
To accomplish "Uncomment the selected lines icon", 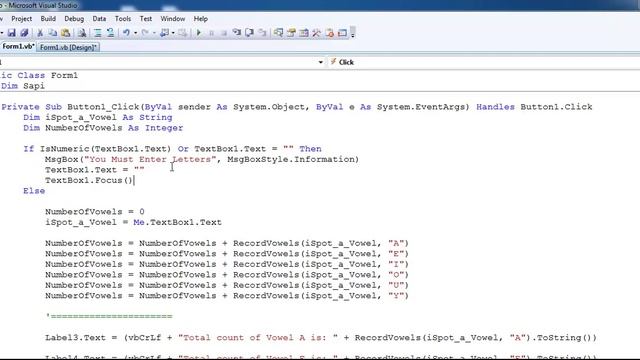I will (x=111, y=33).
